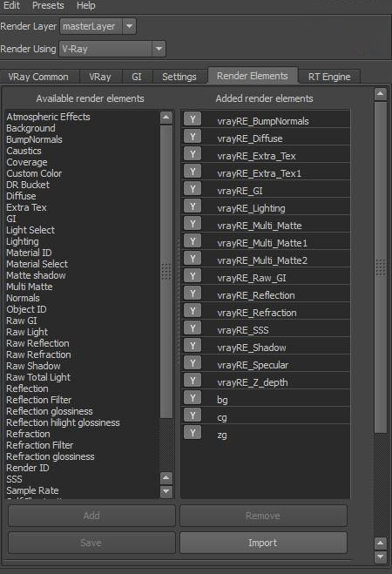Viewport: 392px width, 574px height.
Task: Select Coverage in available elements
Action: [27, 162]
